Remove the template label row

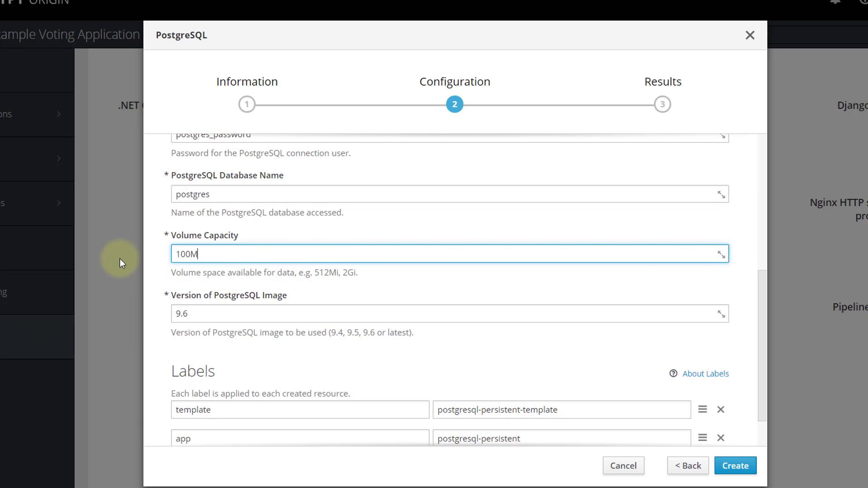click(721, 409)
